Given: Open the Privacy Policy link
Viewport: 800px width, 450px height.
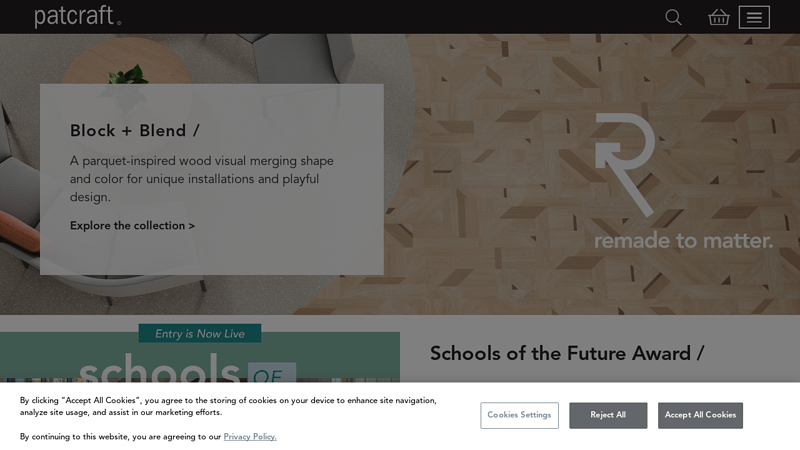Looking at the screenshot, I should point(250,437).
